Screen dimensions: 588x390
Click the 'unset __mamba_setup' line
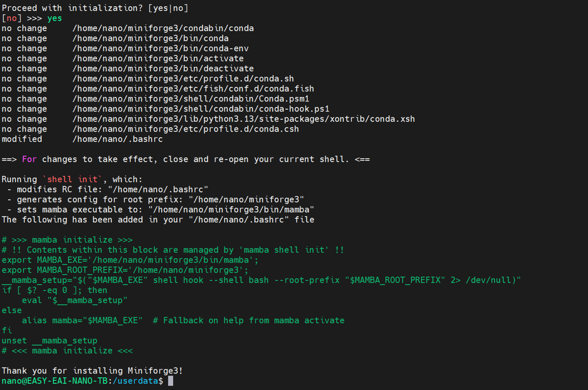pyautogui.click(x=50, y=341)
